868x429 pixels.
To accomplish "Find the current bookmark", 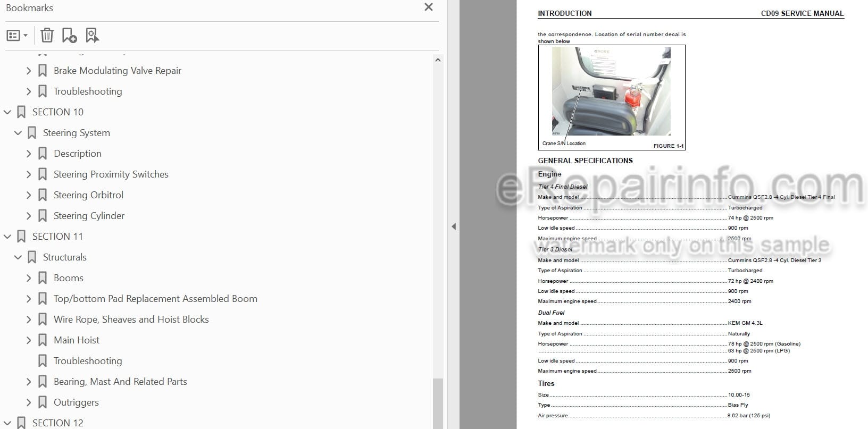I will (x=92, y=36).
